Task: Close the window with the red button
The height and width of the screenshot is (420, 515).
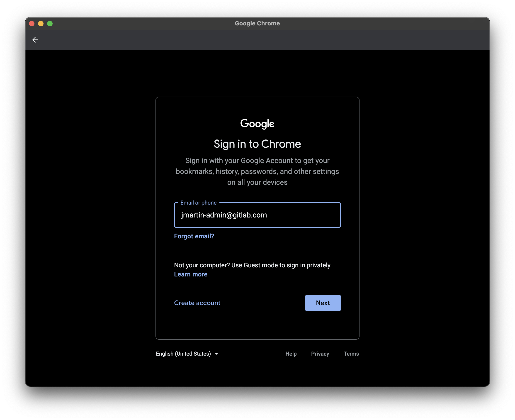Action: pos(32,23)
